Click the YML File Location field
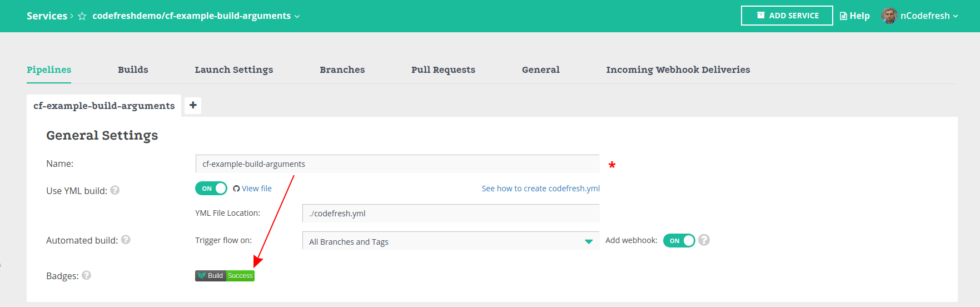Viewport: 980px width, 307px height. 451,214
